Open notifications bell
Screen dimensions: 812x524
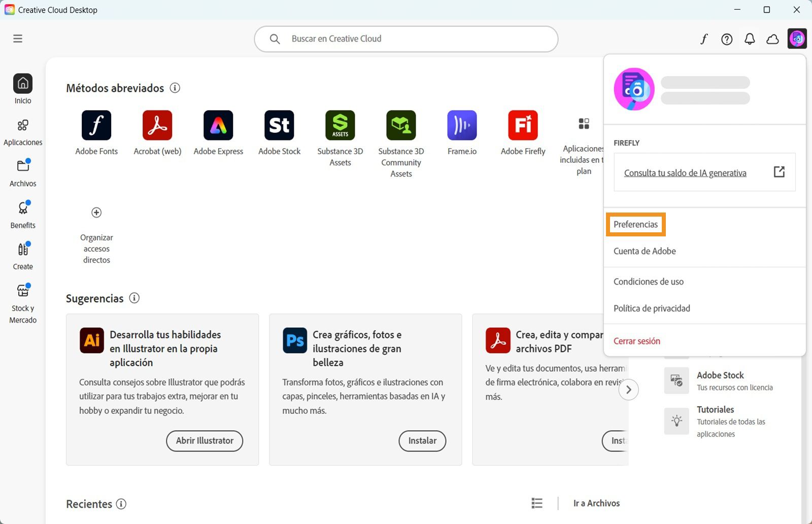click(x=750, y=39)
